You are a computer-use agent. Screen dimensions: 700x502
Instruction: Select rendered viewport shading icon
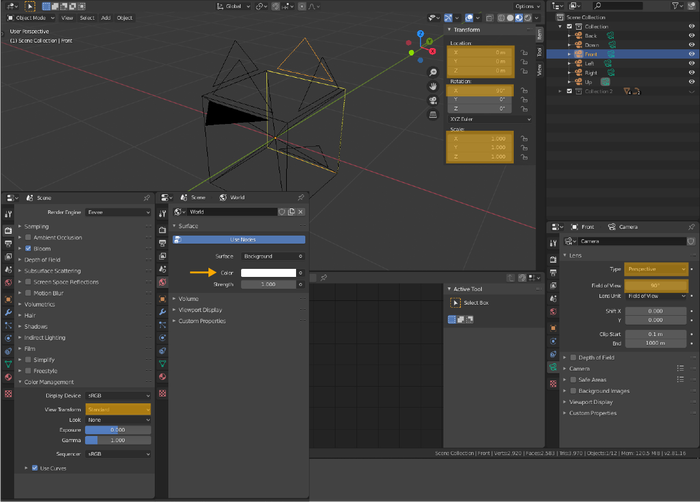coord(528,18)
